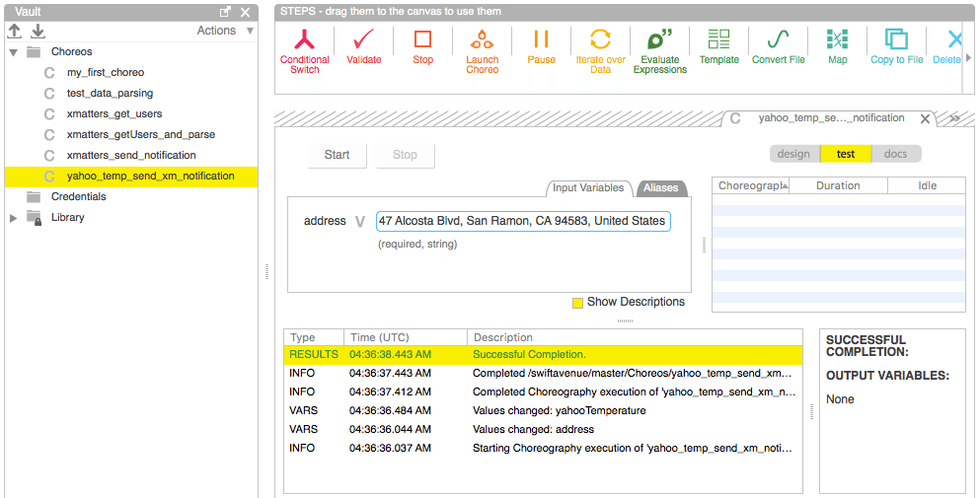
Task: Open the Vault Actions dropdown
Action: coord(225,31)
